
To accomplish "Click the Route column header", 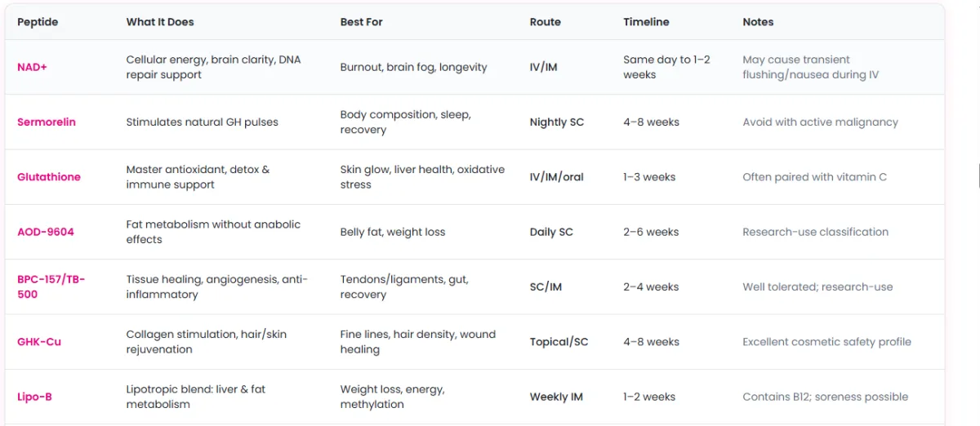I will 546,22.
